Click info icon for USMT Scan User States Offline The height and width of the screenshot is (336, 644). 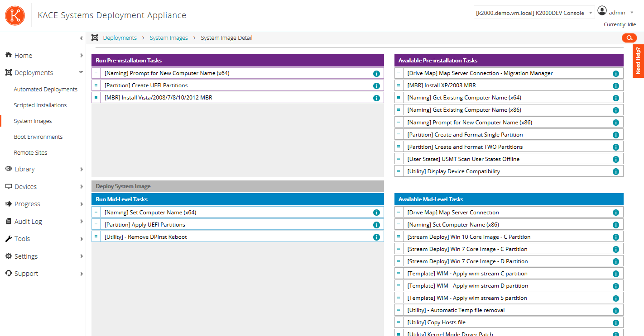pyautogui.click(x=616, y=160)
